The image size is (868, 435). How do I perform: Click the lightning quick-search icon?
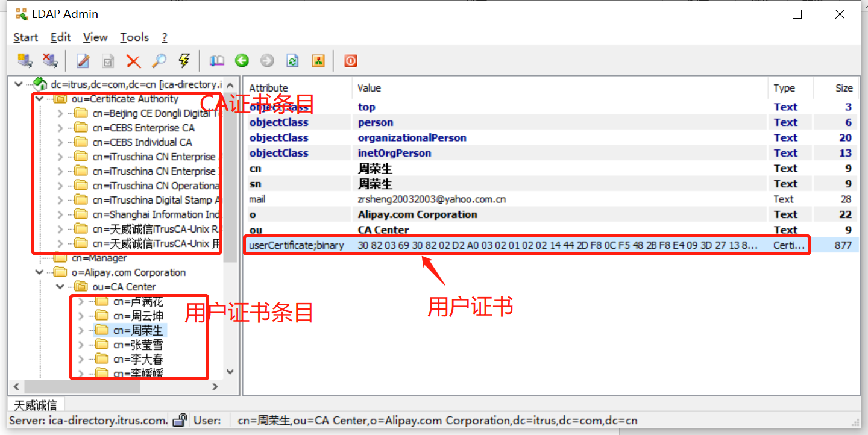click(184, 60)
